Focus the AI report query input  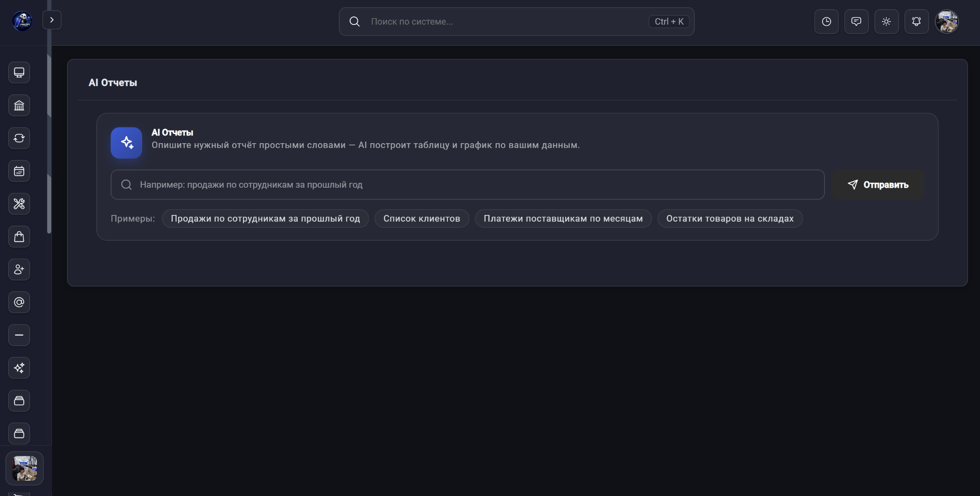click(x=468, y=185)
